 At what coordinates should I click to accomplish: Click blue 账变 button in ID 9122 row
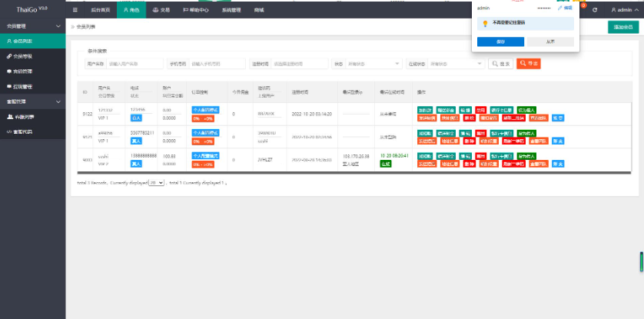pos(558,118)
